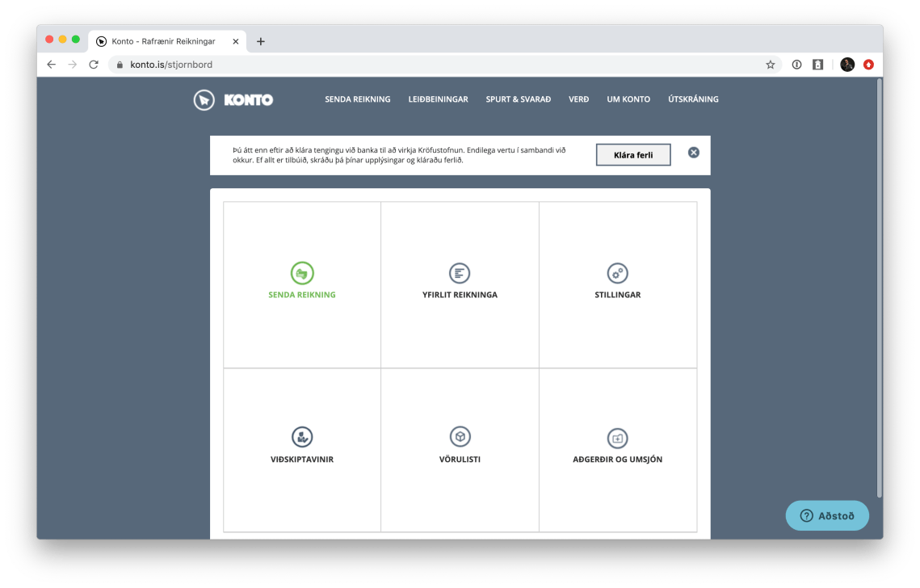Reload the page with the refresh button

click(x=94, y=65)
